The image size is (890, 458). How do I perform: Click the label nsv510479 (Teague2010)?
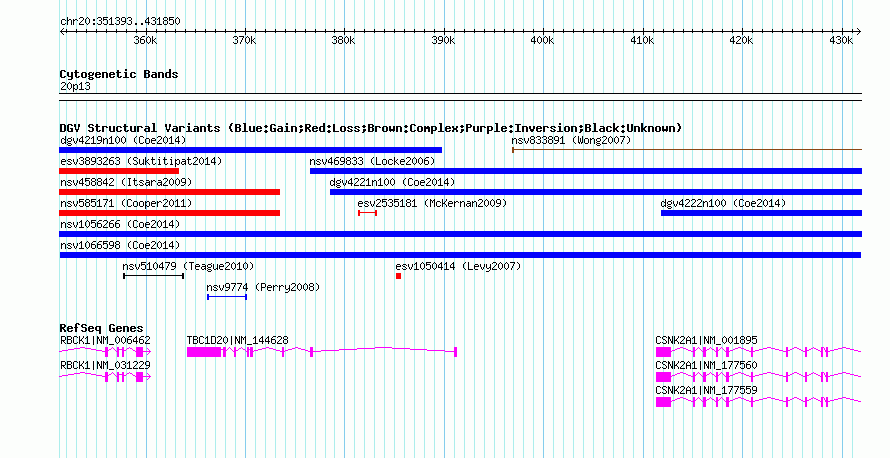pyautogui.click(x=188, y=266)
